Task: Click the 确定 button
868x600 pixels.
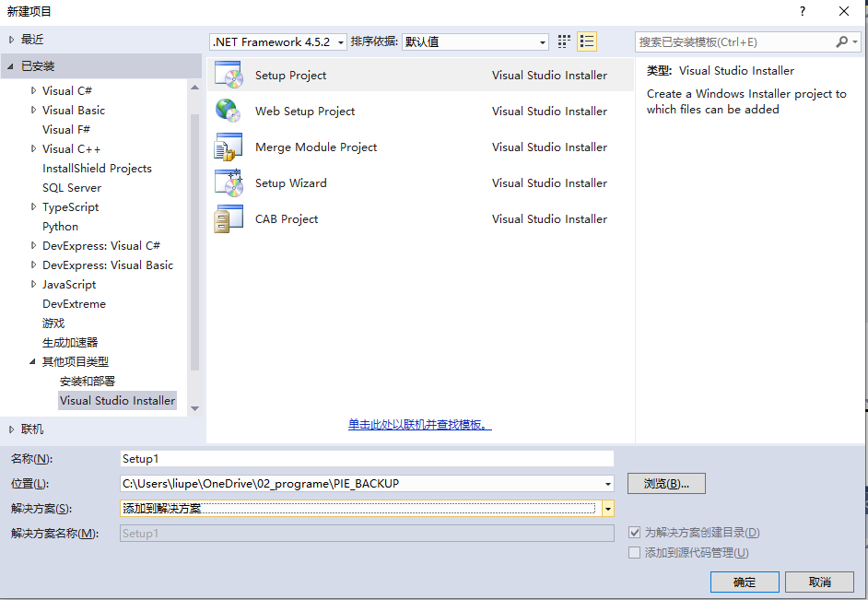Action: (745, 582)
